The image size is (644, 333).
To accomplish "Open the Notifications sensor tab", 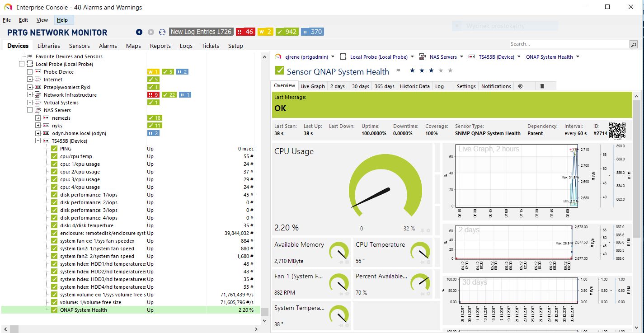I will pos(496,86).
